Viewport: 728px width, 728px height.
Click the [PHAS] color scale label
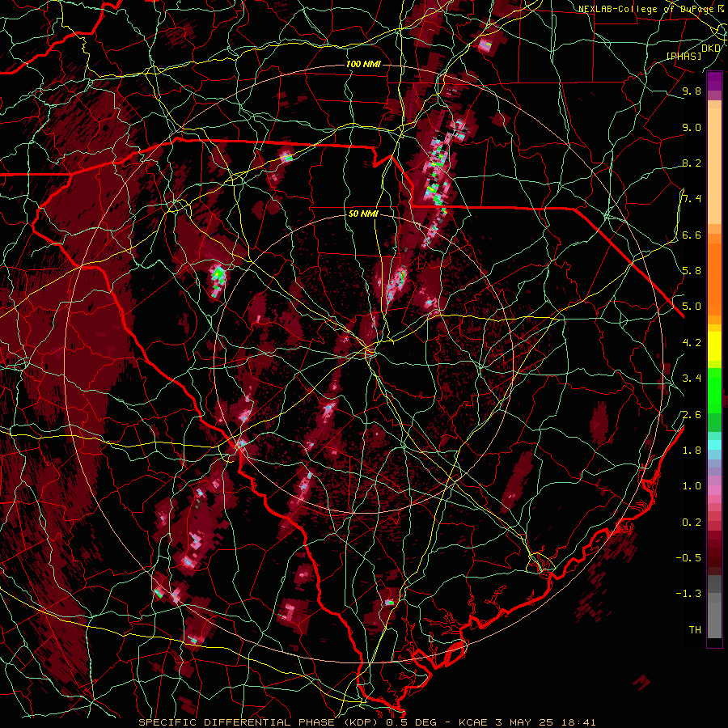(684, 57)
